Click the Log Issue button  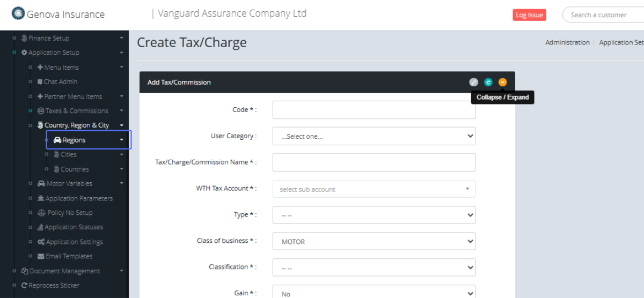tap(529, 15)
